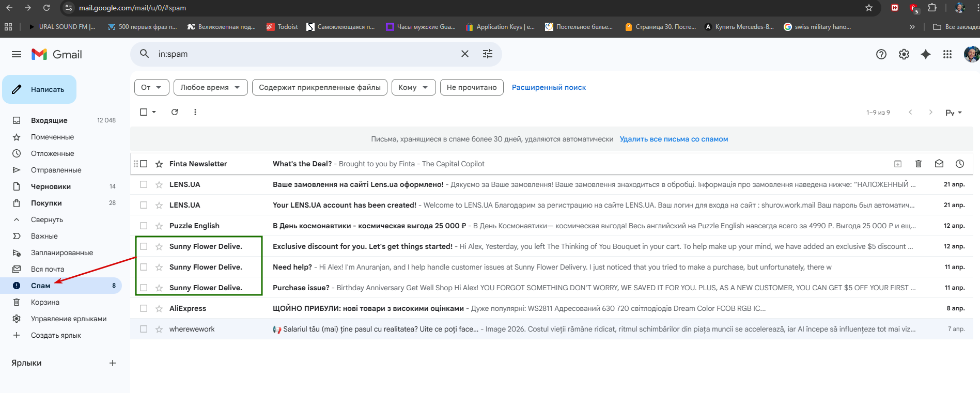
Task: Select the Finta Newsletter email checkbox
Action: coord(144,164)
